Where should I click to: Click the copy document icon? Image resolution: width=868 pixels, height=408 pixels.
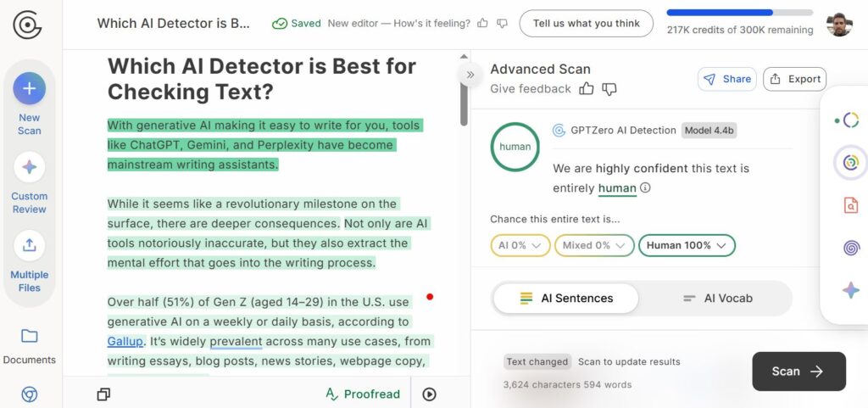coord(103,394)
